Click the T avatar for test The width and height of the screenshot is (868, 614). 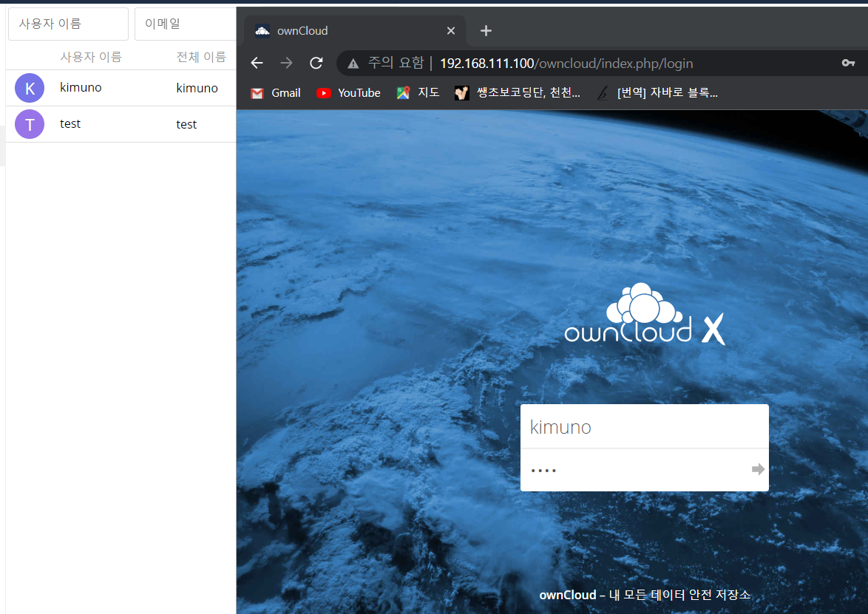click(x=30, y=124)
